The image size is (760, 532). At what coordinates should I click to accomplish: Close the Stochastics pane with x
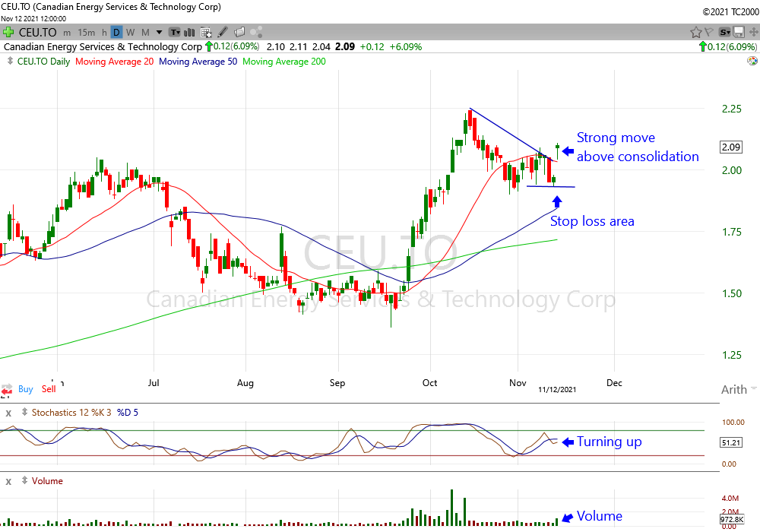8,413
